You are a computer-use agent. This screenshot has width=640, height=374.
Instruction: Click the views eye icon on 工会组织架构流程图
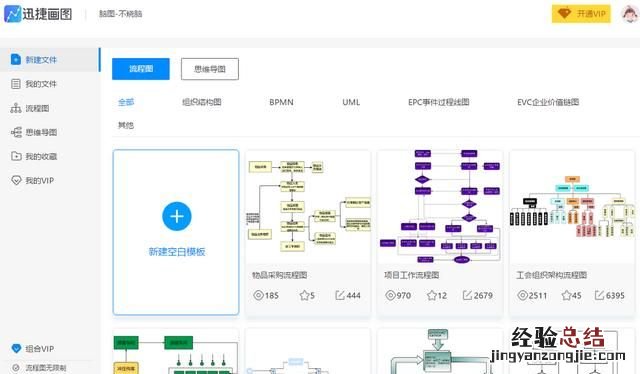coord(522,295)
